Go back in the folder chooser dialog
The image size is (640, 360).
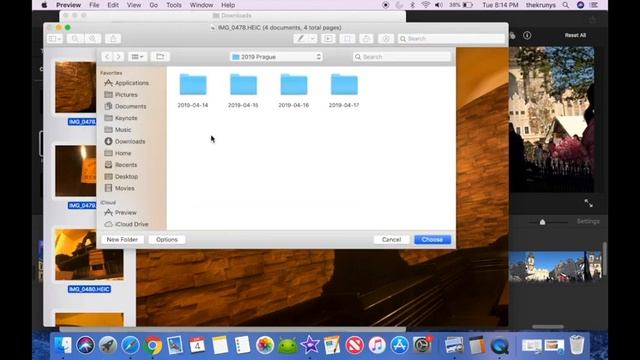point(107,57)
